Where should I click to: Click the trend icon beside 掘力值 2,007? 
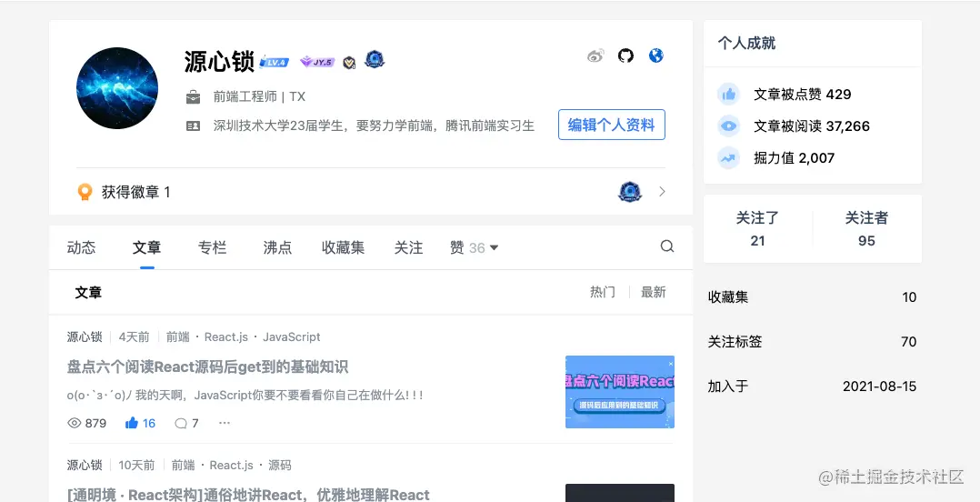coord(728,158)
